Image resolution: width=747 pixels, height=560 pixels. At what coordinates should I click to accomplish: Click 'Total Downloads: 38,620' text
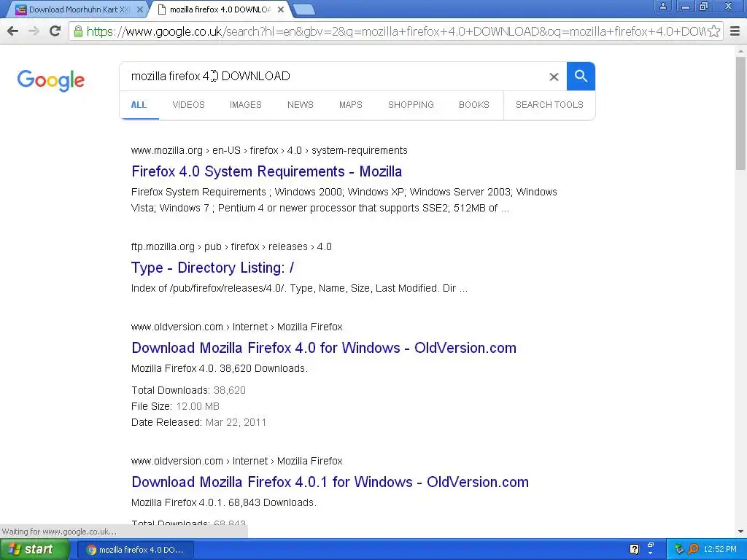(188, 391)
